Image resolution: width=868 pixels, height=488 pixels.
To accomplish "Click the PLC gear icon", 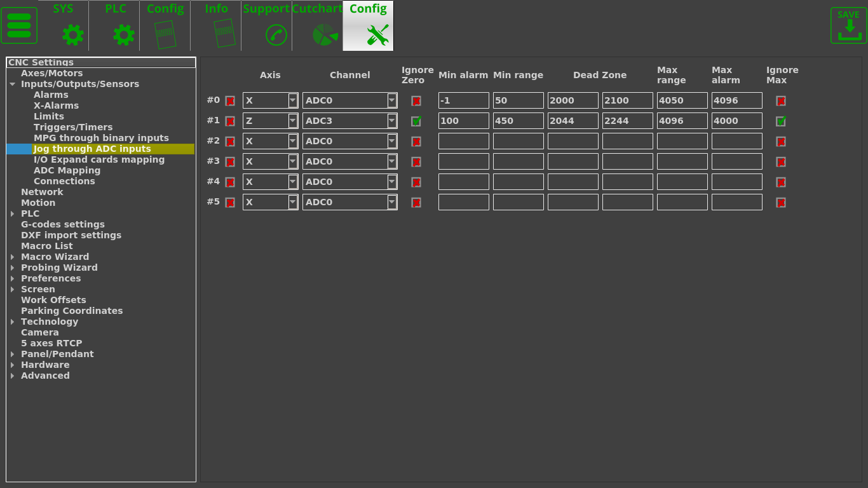I will point(123,34).
